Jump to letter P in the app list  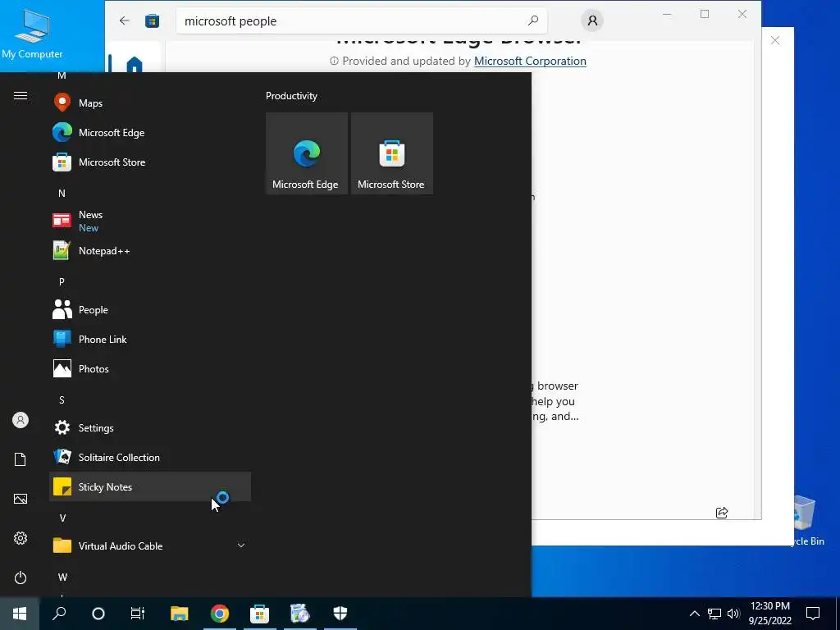pos(62,281)
